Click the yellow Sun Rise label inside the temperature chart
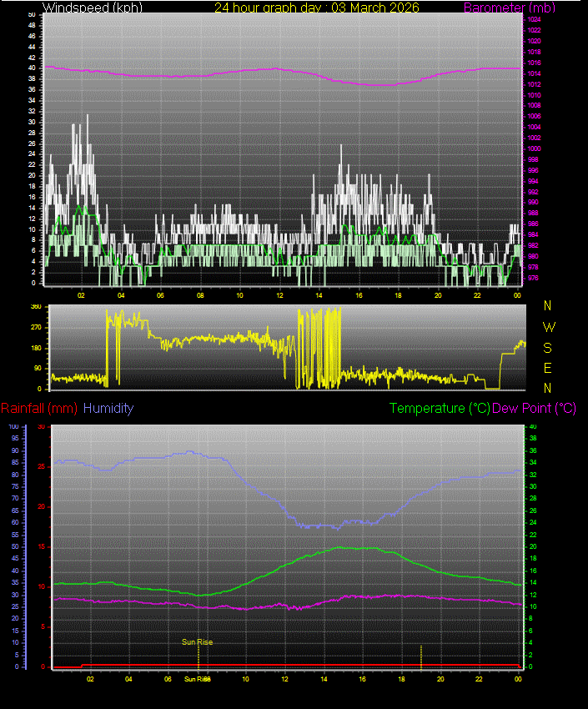This screenshot has height=709, width=588. tap(198, 641)
